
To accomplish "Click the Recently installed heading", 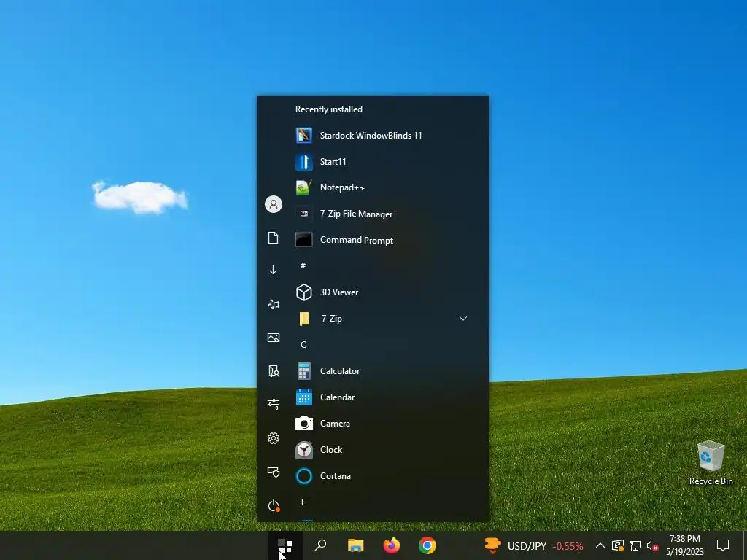I will point(329,109).
